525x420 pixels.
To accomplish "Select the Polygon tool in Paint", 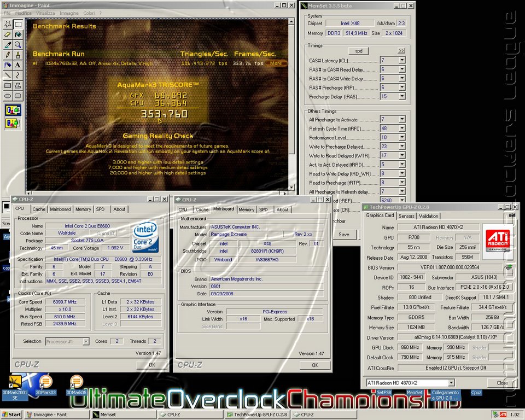I will [x=17, y=85].
